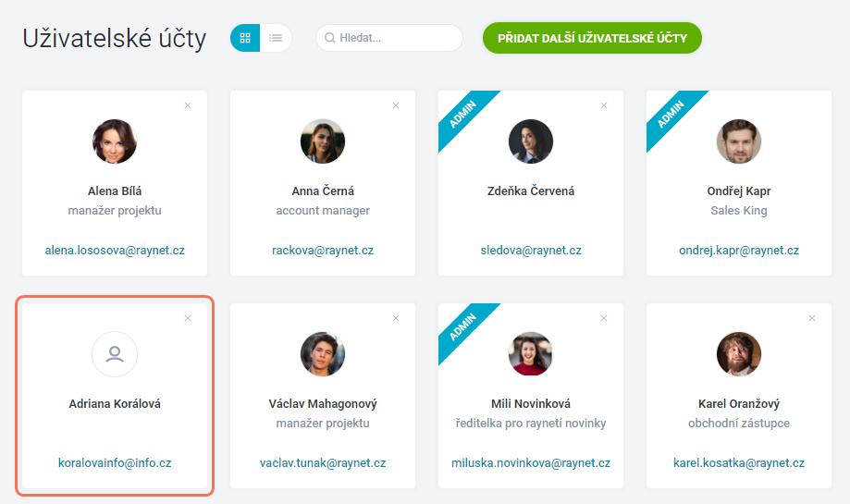Image resolution: width=850 pixels, height=504 pixels.
Task: Open Alena Bílá's profile photo
Action: point(115,141)
